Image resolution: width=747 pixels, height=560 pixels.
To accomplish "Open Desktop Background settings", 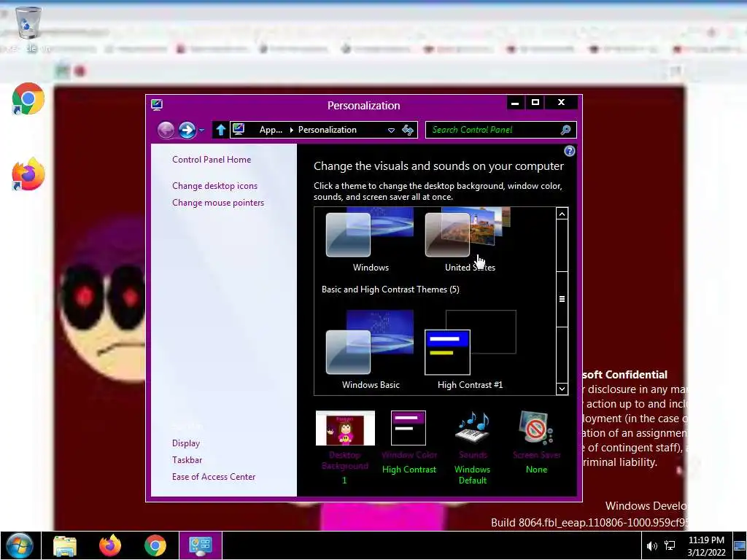I will click(345, 448).
